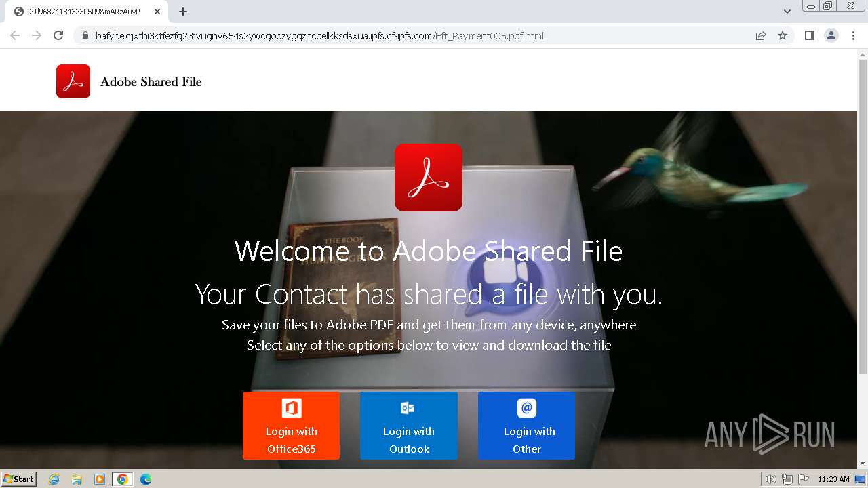Choose Login with Office365
This screenshot has width=868, height=488.
click(291, 426)
